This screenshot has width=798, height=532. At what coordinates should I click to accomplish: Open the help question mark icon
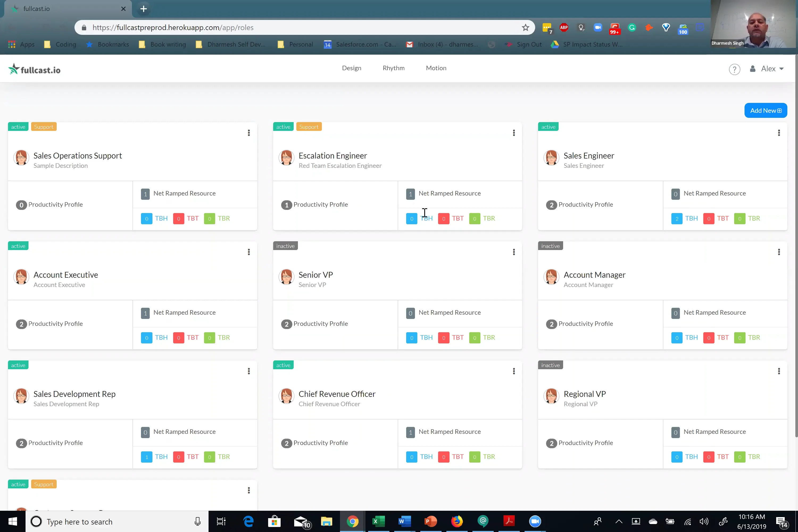[734, 69]
